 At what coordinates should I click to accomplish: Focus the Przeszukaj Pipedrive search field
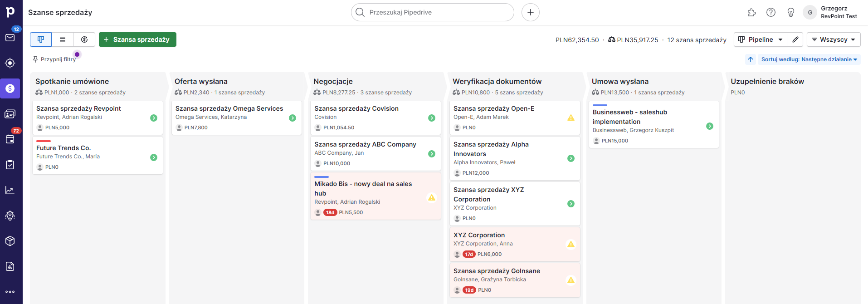click(x=433, y=12)
